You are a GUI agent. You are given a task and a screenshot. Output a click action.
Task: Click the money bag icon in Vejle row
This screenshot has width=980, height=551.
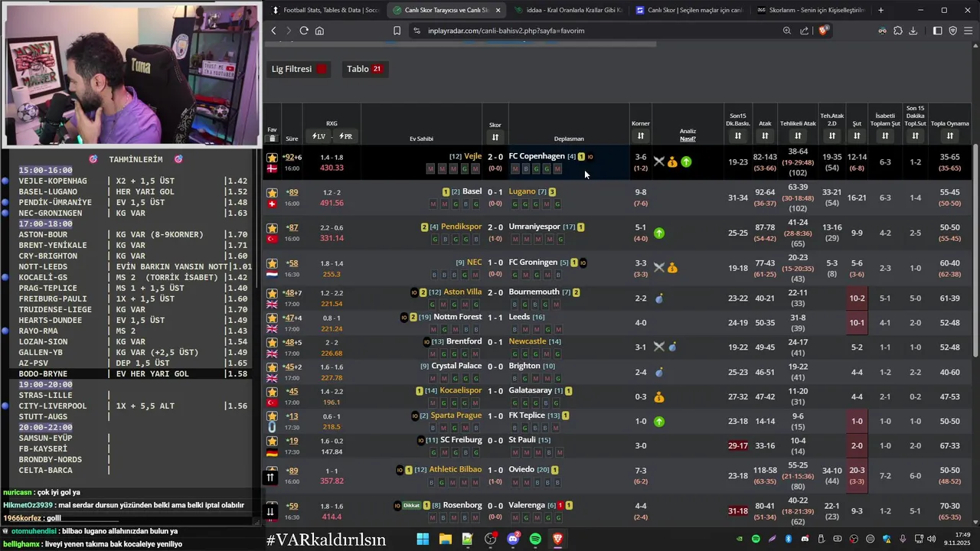672,162
